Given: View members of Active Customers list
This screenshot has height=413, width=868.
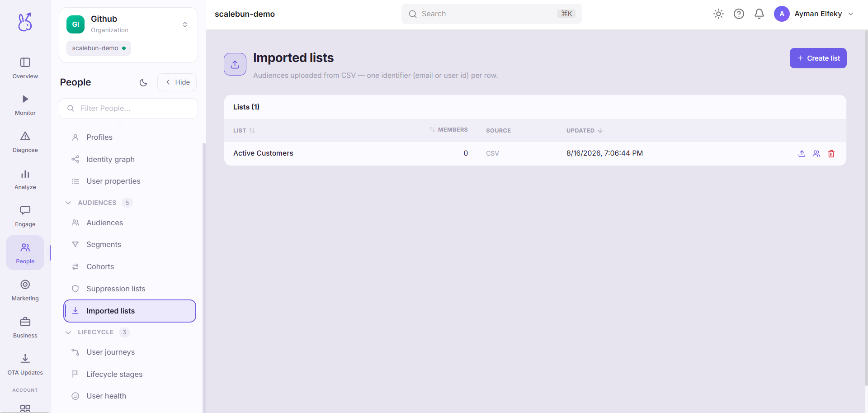Looking at the screenshot, I should (816, 154).
